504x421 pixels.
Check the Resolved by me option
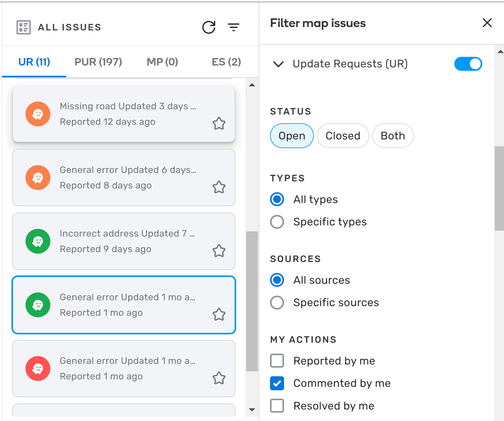click(277, 405)
